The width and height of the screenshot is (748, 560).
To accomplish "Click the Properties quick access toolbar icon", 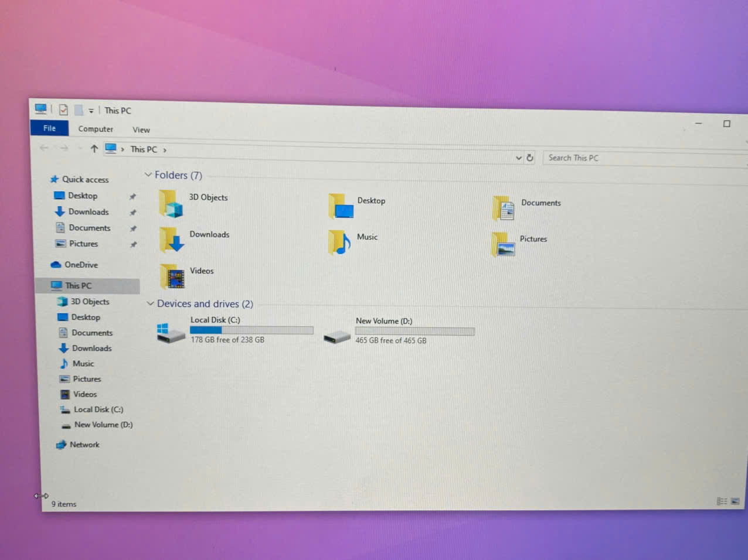I will (x=63, y=110).
